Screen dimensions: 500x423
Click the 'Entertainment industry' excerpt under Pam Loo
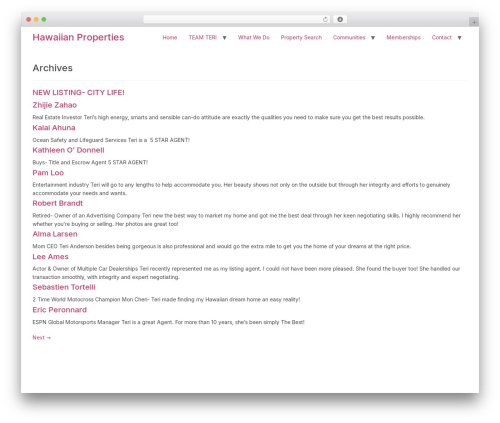241,189
